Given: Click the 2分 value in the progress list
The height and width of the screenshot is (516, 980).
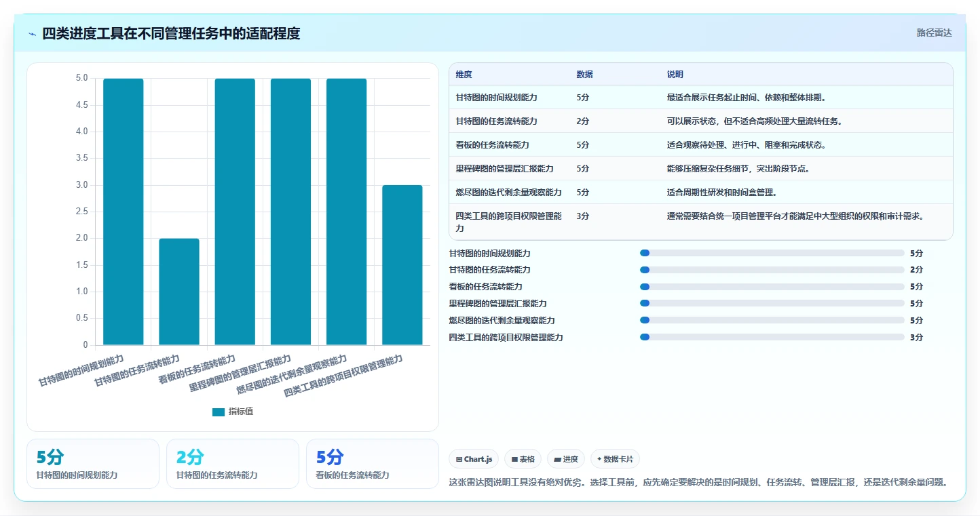Looking at the screenshot, I should coord(916,270).
